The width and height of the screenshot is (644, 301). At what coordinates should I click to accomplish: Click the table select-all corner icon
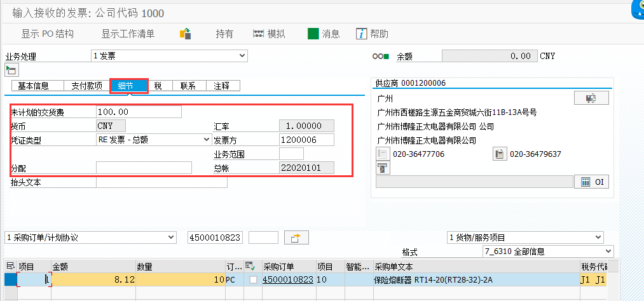tap(10, 267)
